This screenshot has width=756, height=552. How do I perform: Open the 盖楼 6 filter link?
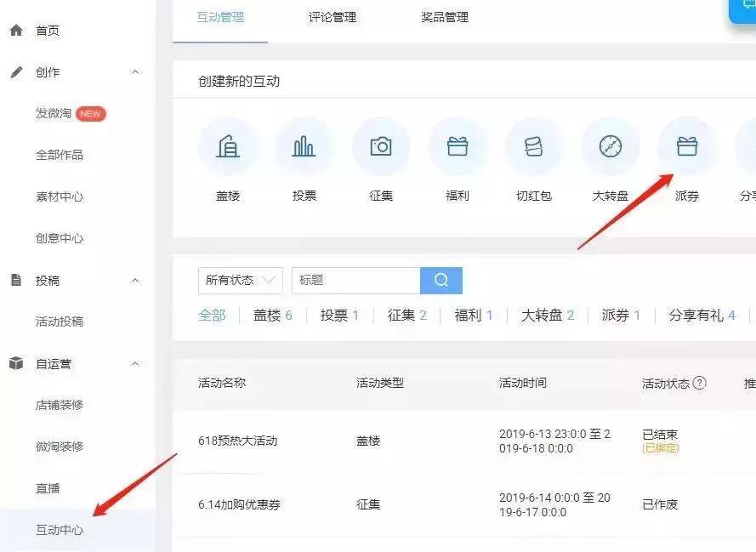pos(271,314)
